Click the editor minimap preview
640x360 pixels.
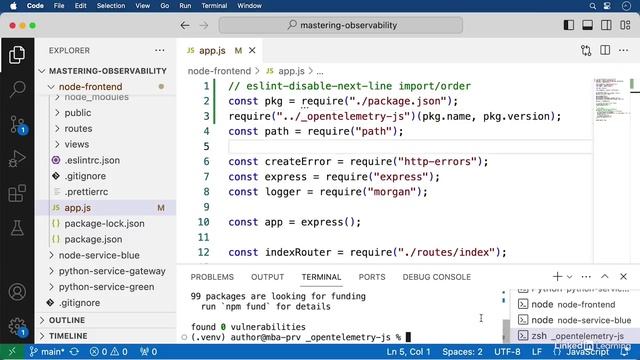tap(611, 100)
